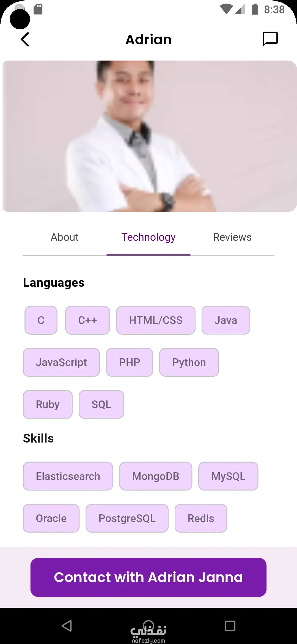
Task: Tap the C++ language chip
Action: point(87,320)
